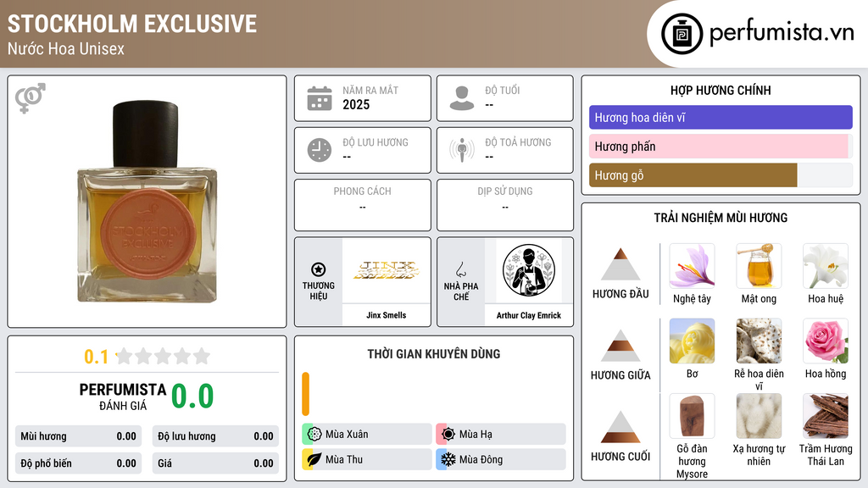Click the Stockholm Exclusive bottle photo
This screenshot has width=868, height=488.
point(147,202)
